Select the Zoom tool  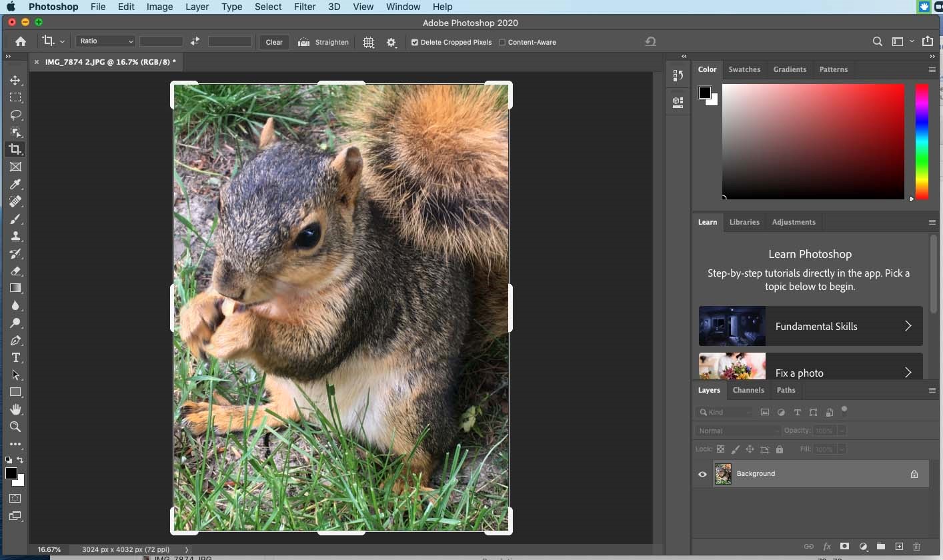[15, 427]
